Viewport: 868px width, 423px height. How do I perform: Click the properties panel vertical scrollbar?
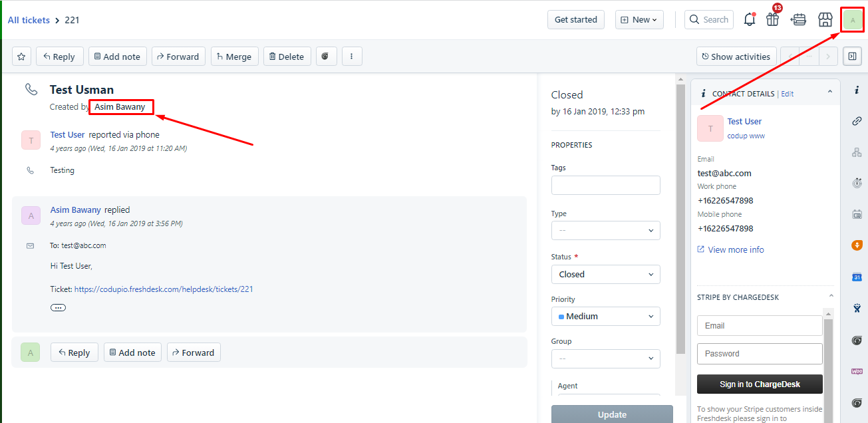680,219
